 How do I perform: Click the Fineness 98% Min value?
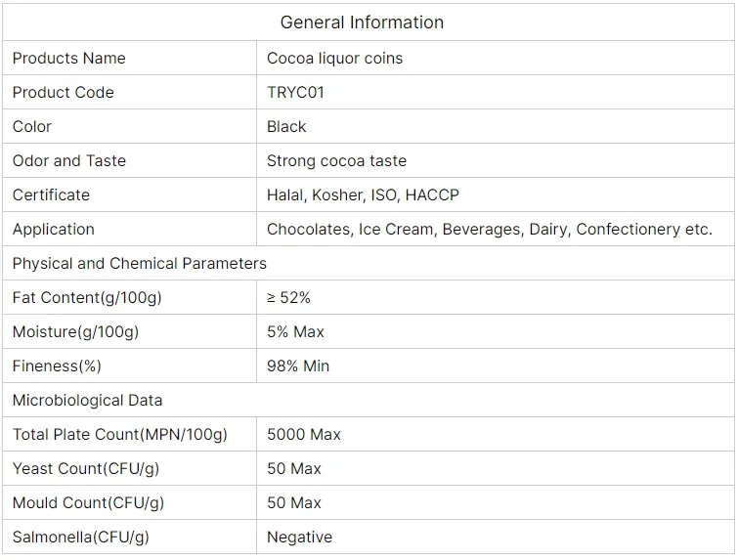(x=298, y=366)
